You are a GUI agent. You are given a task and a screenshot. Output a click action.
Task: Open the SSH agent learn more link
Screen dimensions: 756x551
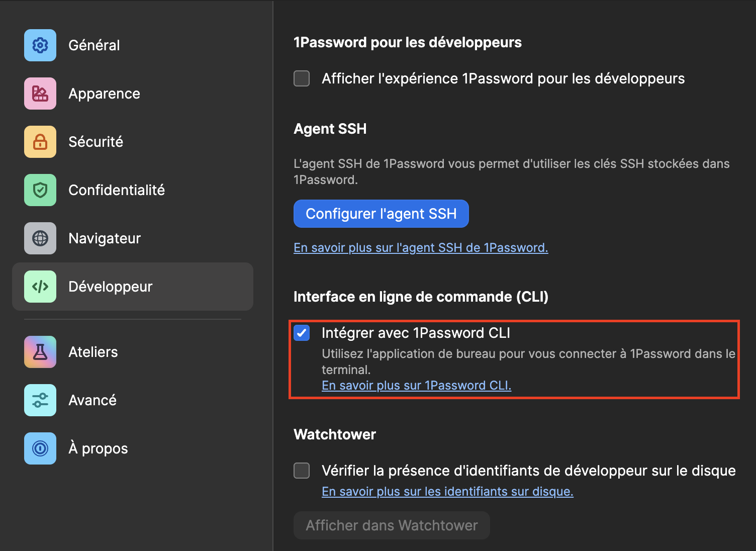[x=421, y=247]
